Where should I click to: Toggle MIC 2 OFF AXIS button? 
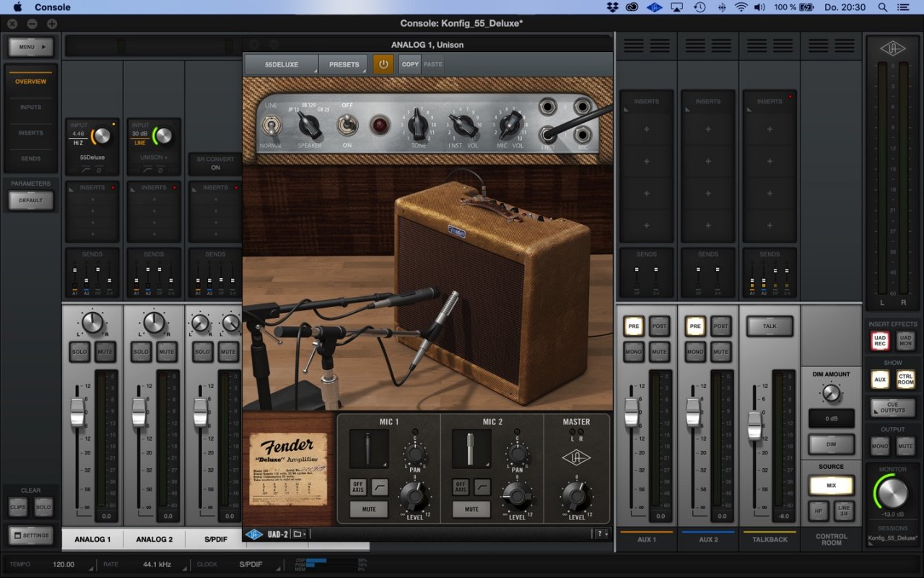[461, 486]
